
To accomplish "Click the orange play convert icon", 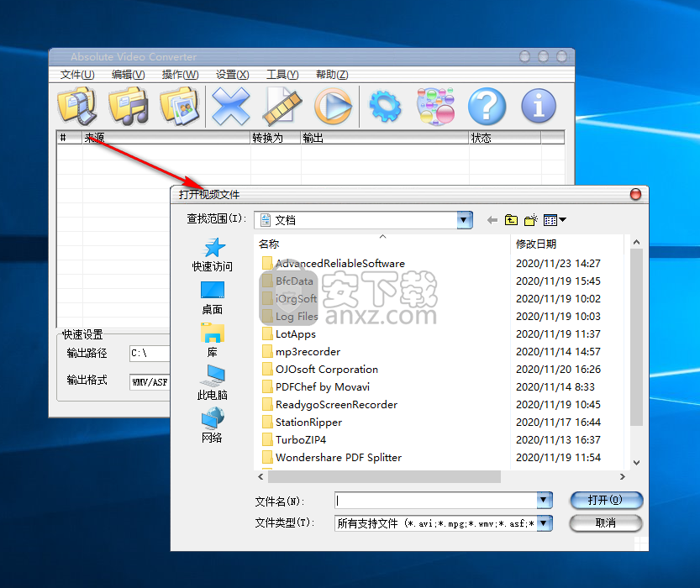I will 333,106.
